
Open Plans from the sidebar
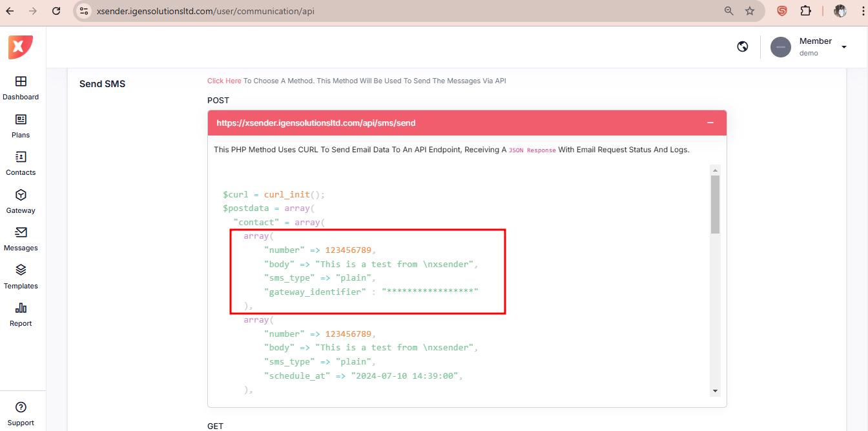click(x=21, y=120)
